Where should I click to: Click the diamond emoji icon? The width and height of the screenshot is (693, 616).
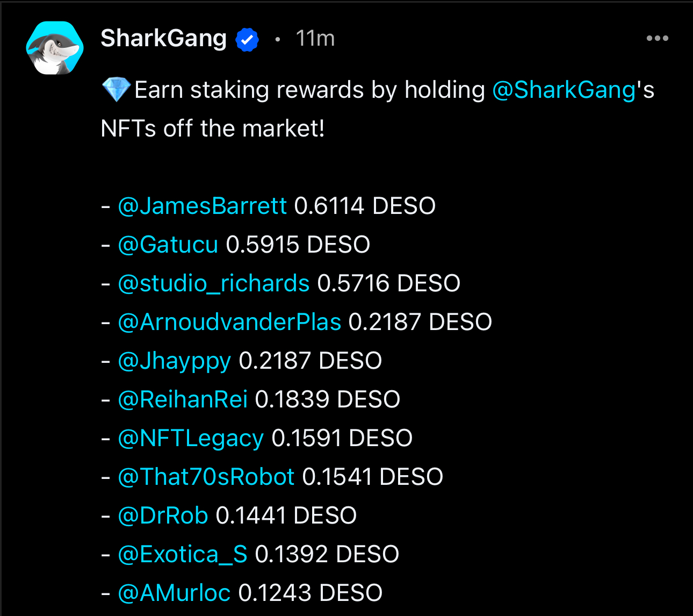tap(116, 90)
